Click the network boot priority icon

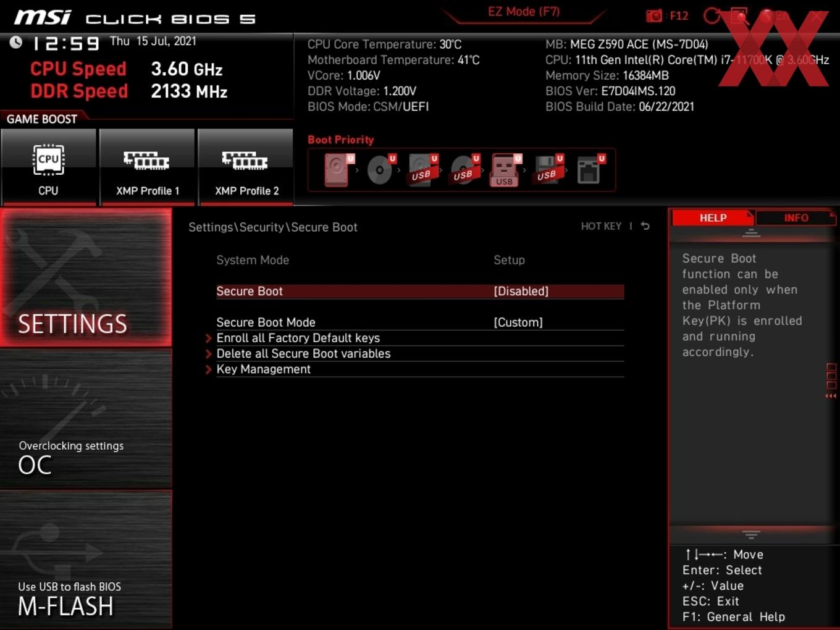point(590,170)
